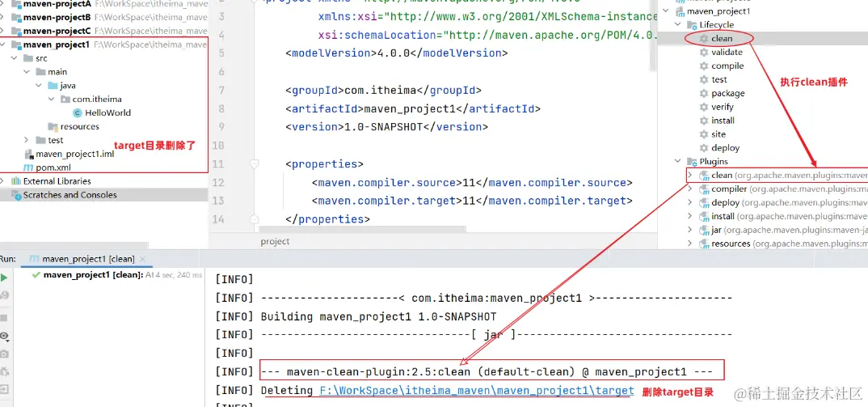The width and height of the screenshot is (868, 407).
Task: Click the modelVersion 4.0.0 line
Action: tap(396, 53)
